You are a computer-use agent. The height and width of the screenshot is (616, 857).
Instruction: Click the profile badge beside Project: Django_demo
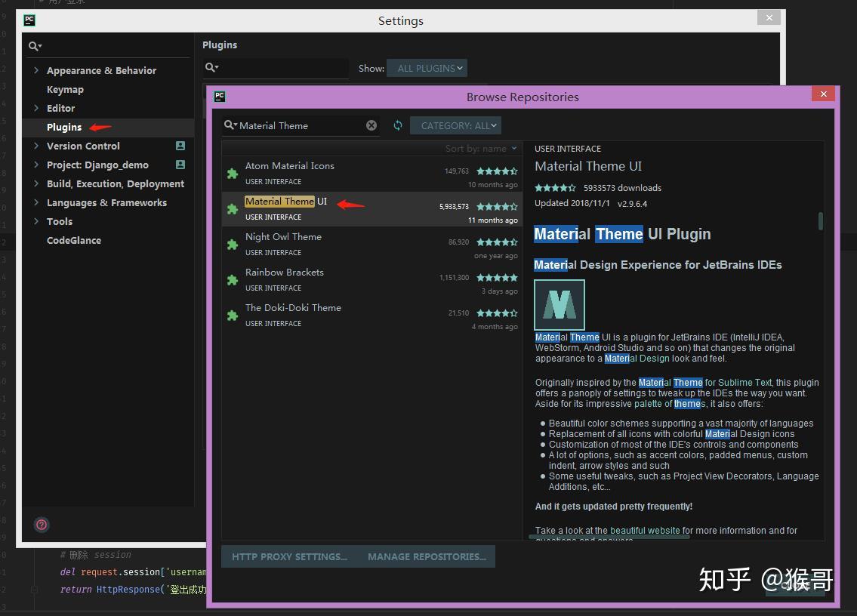pos(180,165)
